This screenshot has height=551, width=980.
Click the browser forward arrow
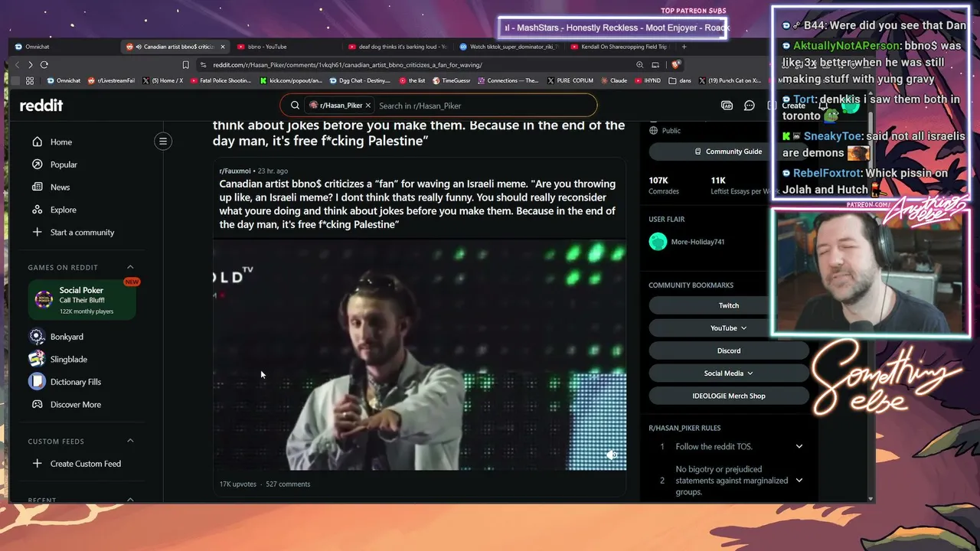click(30, 65)
